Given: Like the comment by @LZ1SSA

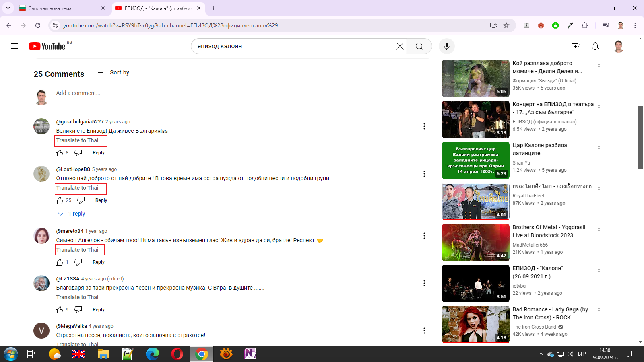Looking at the screenshot, I should 60,310.
